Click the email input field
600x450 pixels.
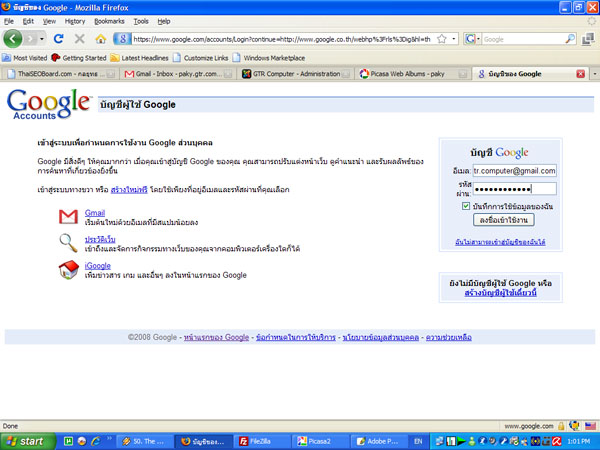click(514, 171)
